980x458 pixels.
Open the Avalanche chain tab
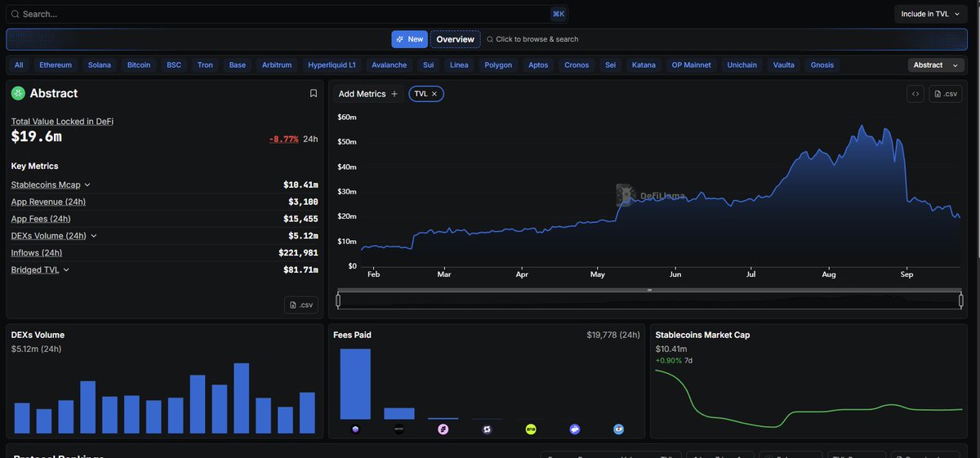(389, 65)
